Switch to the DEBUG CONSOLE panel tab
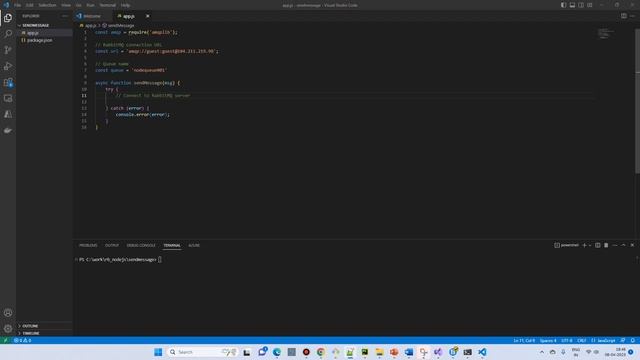Viewport: 640px width, 360px height. [141, 245]
